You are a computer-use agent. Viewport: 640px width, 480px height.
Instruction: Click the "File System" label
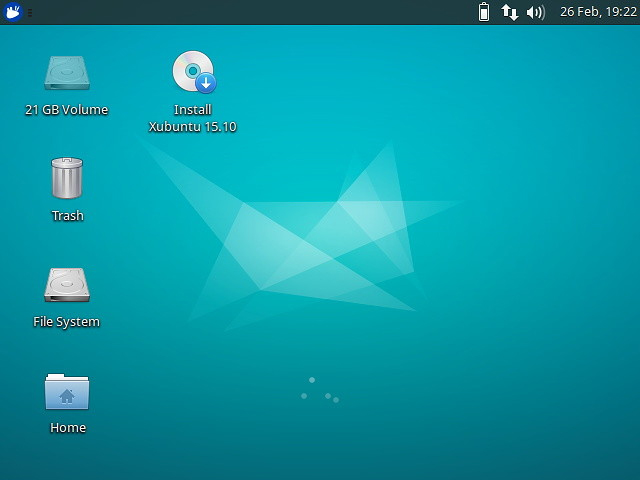tap(67, 322)
